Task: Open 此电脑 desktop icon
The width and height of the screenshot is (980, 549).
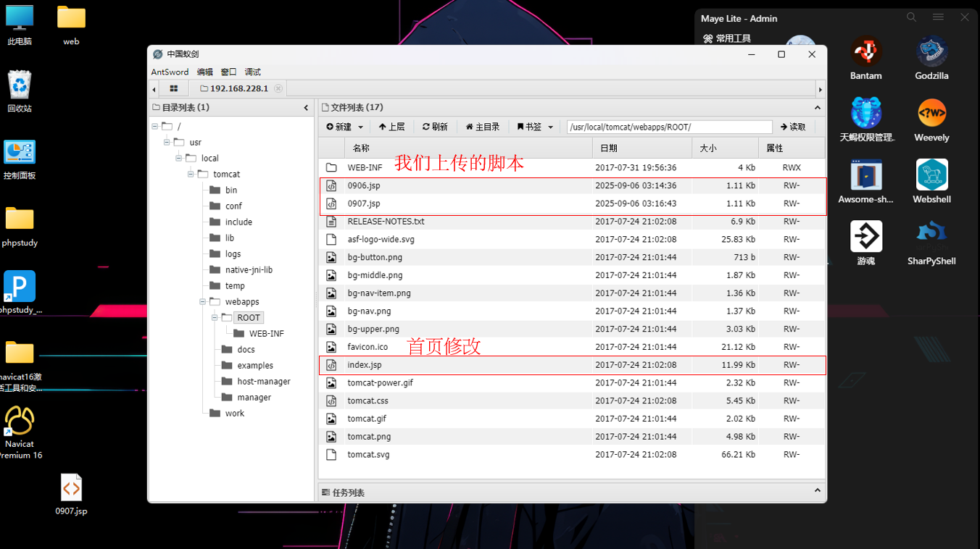Action: pyautogui.click(x=20, y=25)
